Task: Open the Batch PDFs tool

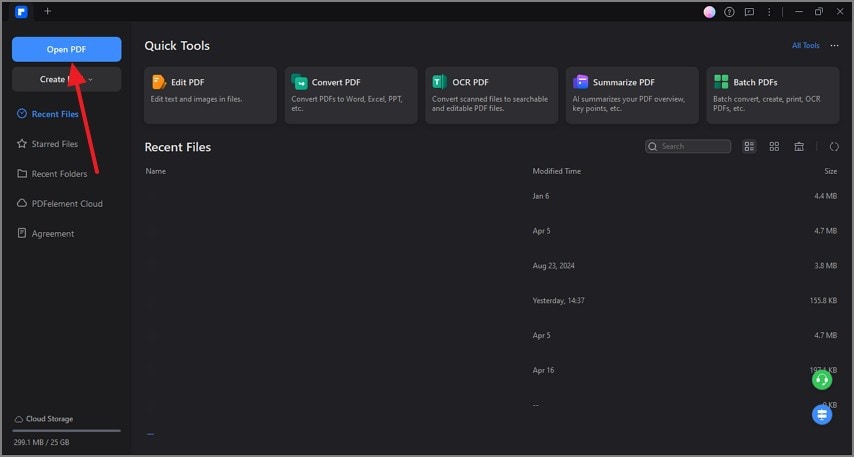Action: tap(771, 95)
